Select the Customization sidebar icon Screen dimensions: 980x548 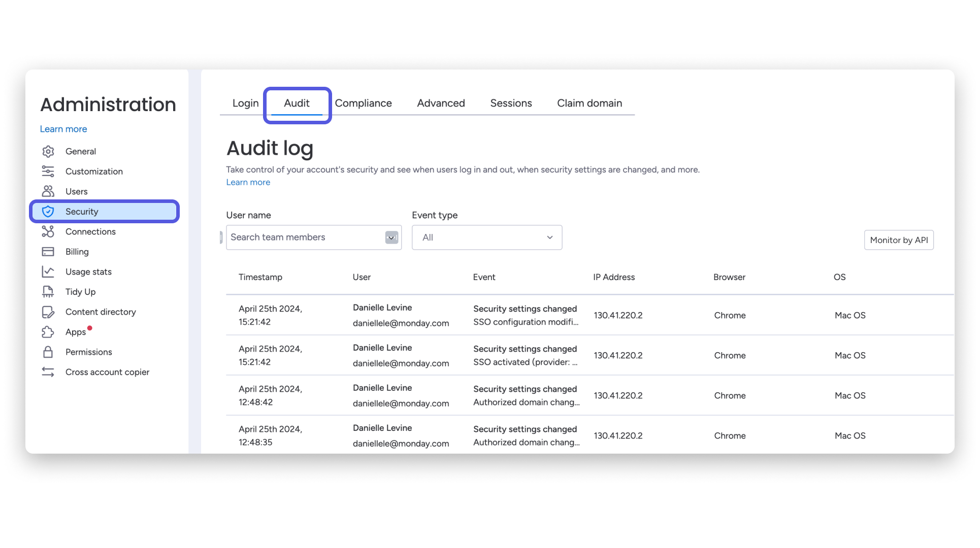pyautogui.click(x=48, y=171)
